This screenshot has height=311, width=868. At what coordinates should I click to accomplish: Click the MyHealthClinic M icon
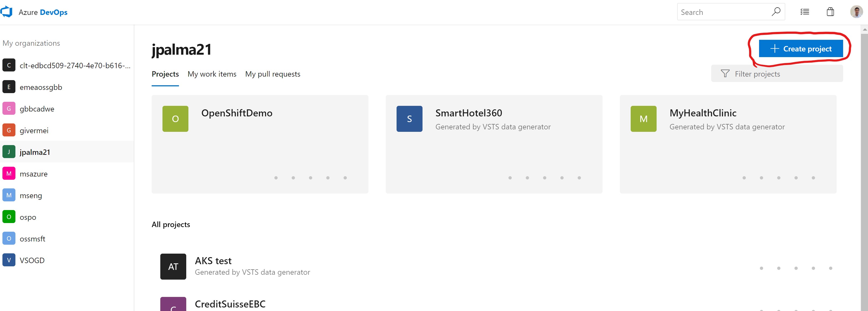643,119
